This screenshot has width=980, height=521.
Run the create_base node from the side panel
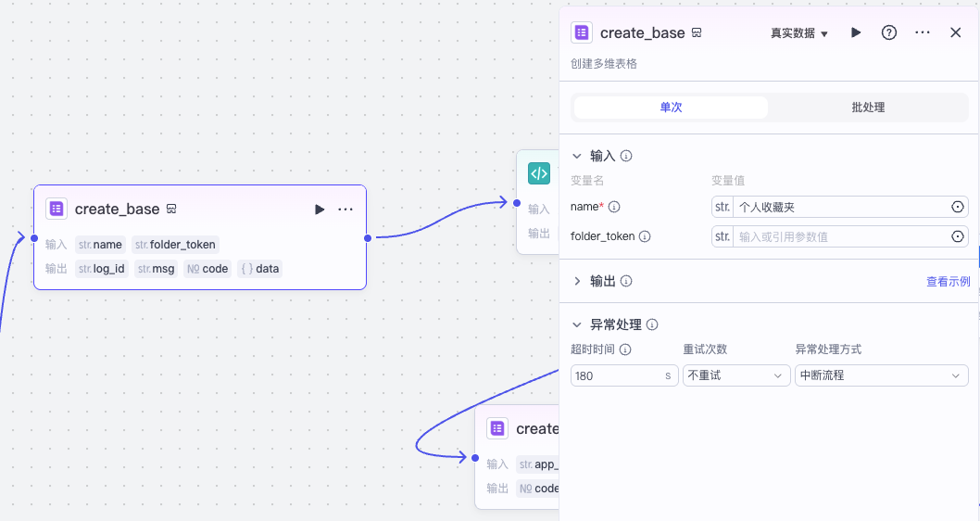856,32
